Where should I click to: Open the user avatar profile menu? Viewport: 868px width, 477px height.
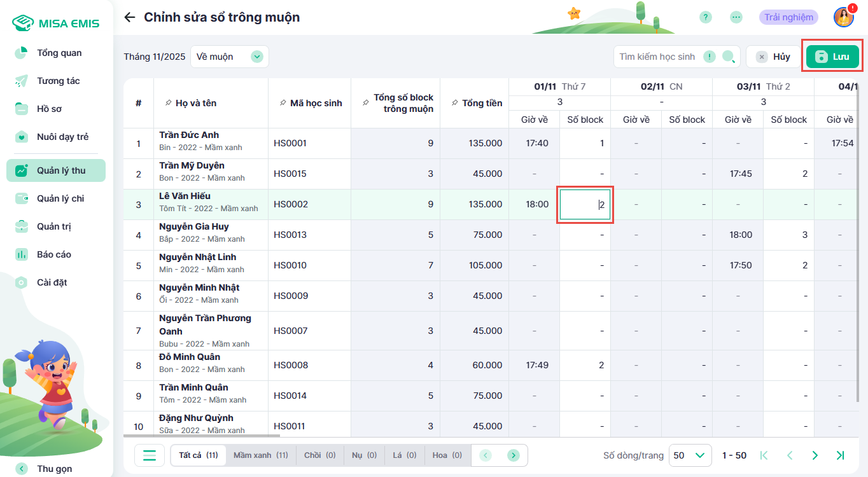pyautogui.click(x=843, y=17)
